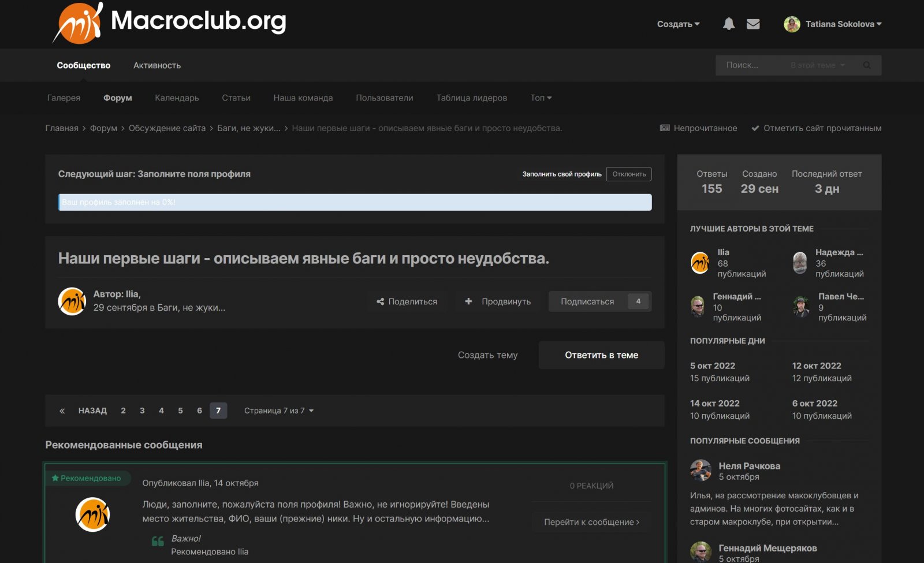Click the profile completion progress bar
924x563 pixels.
355,202
